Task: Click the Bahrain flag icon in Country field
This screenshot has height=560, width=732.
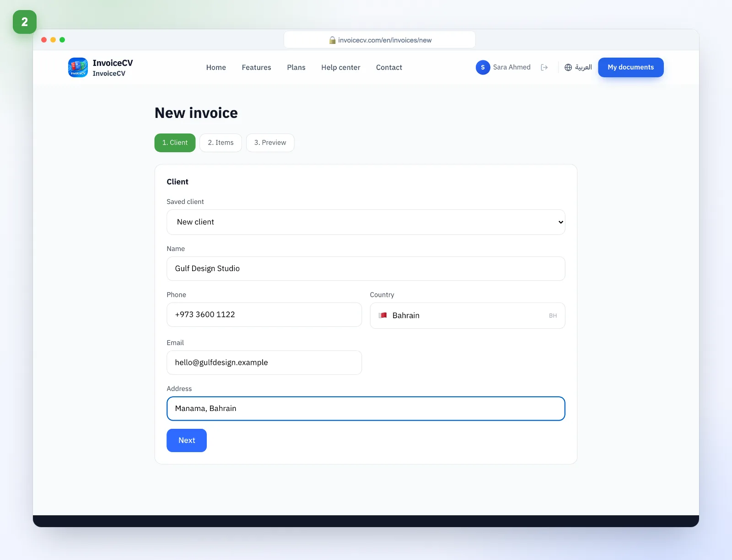Action: (383, 315)
